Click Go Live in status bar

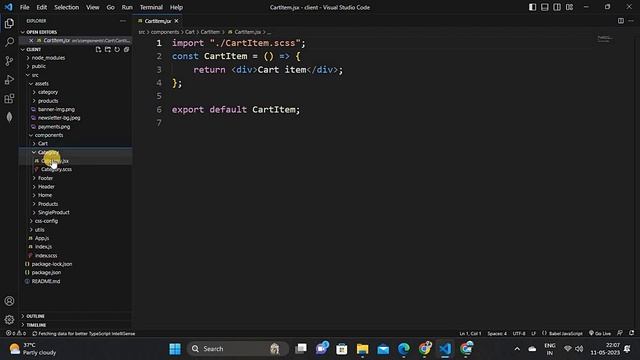coord(600,333)
